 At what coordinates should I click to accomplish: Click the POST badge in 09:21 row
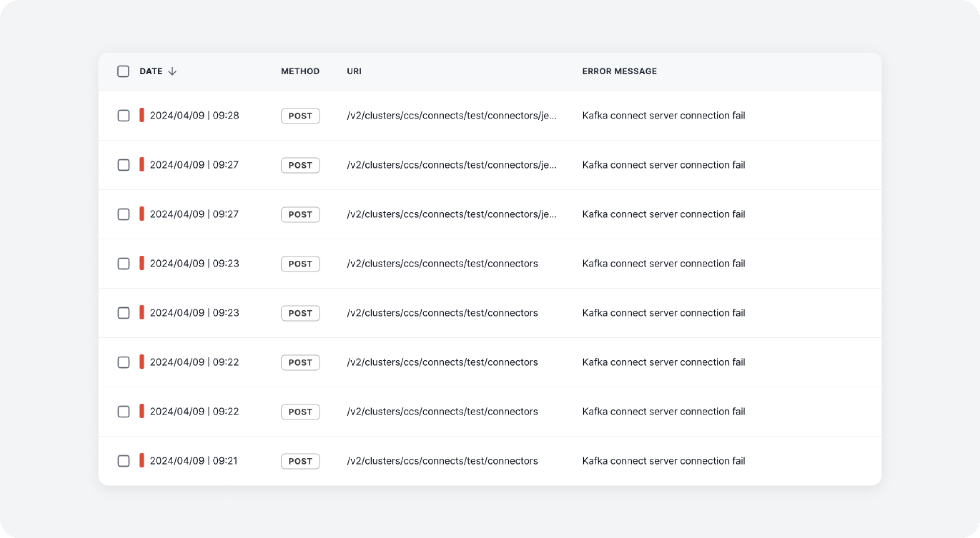click(x=300, y=461)
